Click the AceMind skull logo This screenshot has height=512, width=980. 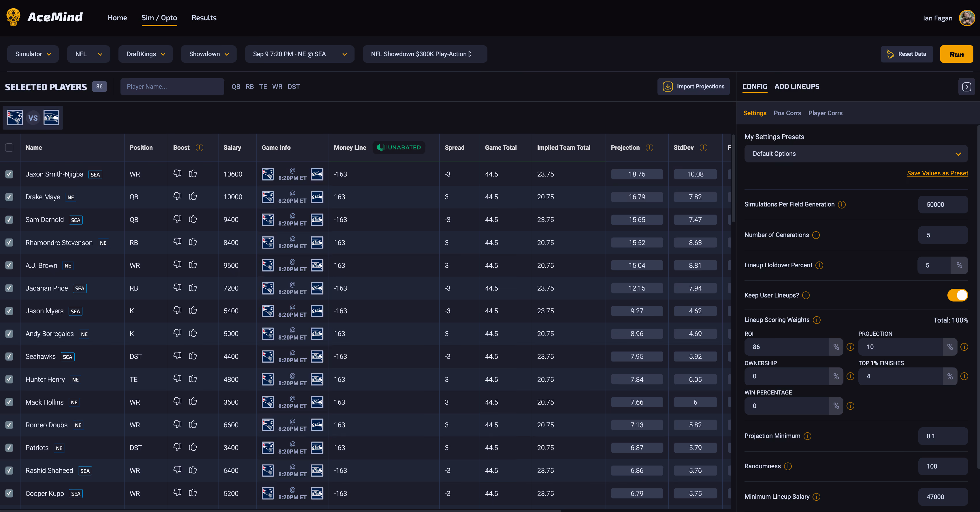point(13,18)
